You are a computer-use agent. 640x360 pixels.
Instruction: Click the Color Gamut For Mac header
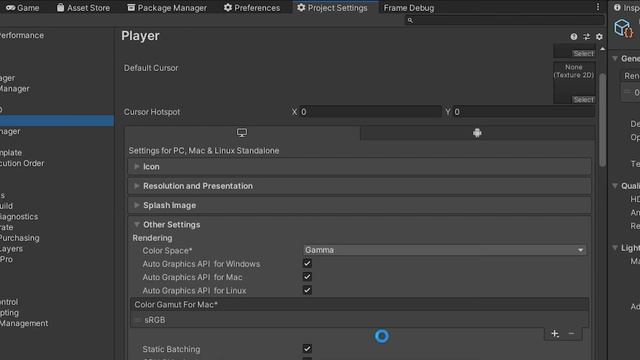pos(359,304)
